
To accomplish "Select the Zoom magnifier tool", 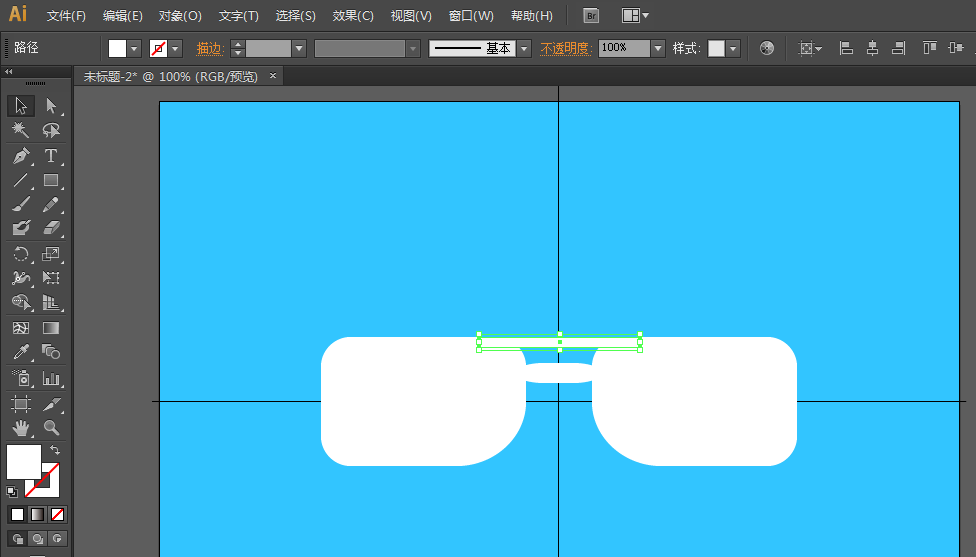I will click(x=51, y=428).
